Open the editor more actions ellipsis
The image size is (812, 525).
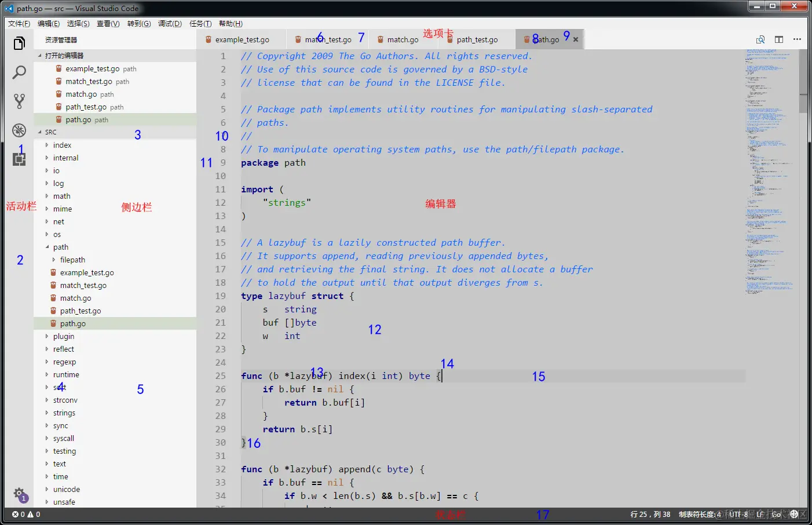click(798, 39)
